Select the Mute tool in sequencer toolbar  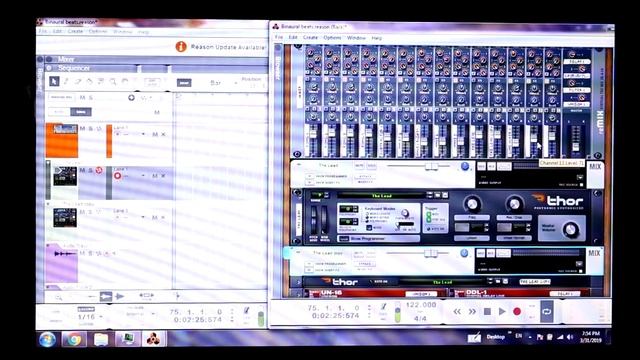[x=101, y=82]
